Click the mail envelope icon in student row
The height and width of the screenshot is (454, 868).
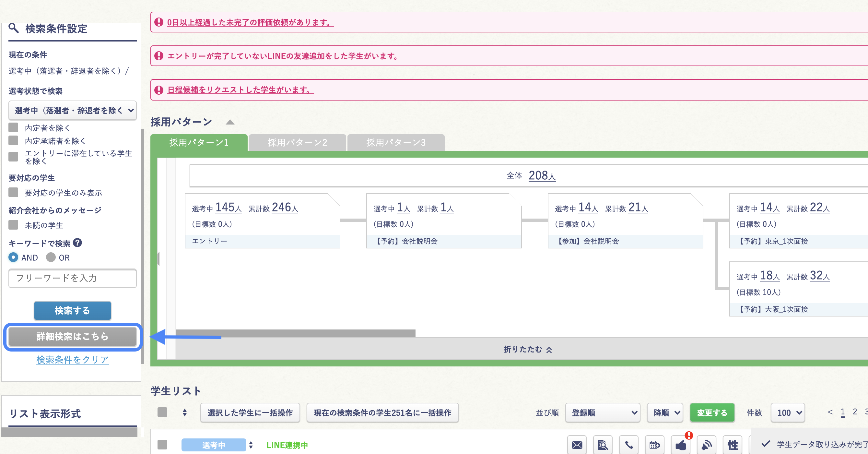pyautogui.click(x=577, y=445)
